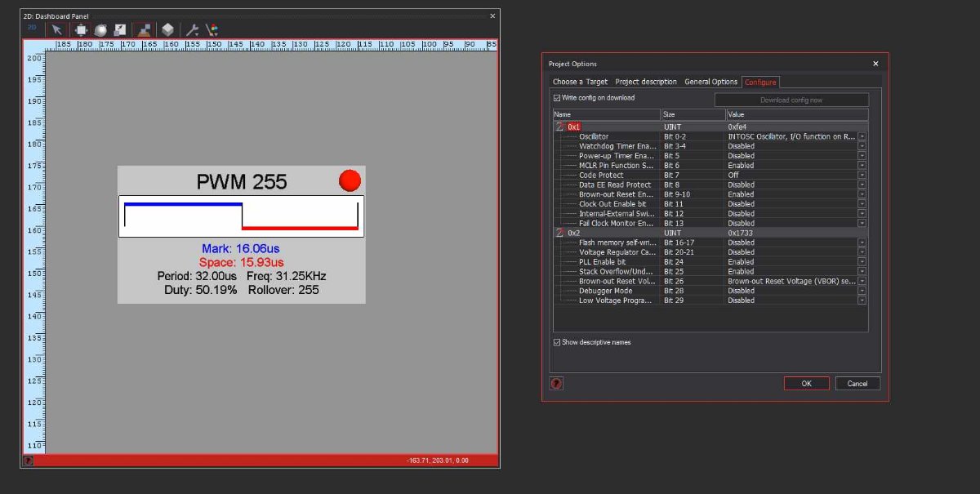Click the 0x1733 value cell
This screenshot has width=980, height=494.
coord(741,233)
